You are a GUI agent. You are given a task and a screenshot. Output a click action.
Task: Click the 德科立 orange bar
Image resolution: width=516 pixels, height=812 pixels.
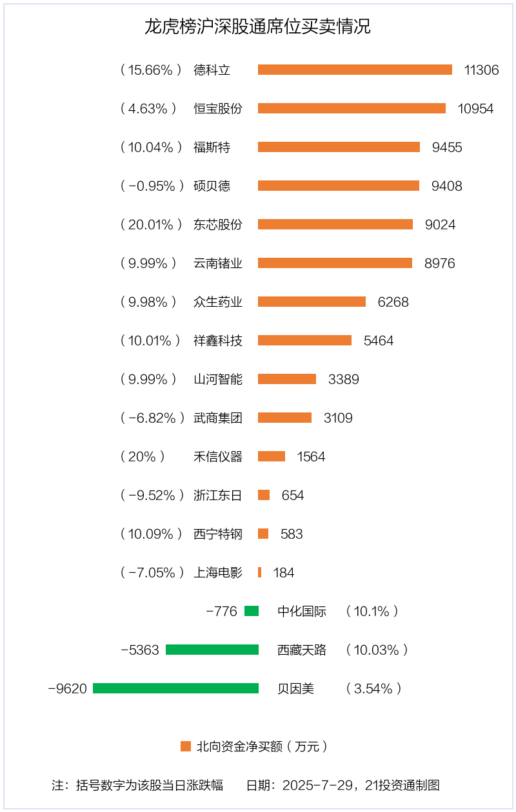355,70
